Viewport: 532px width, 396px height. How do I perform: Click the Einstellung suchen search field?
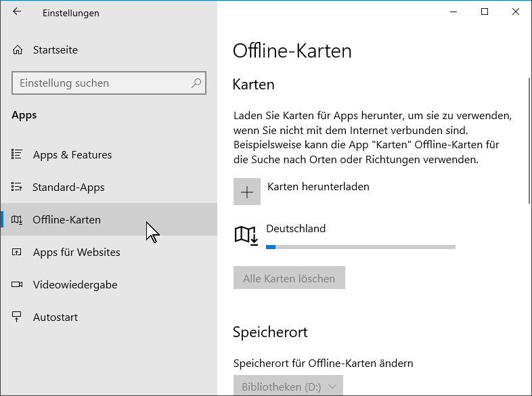click(x=109, y=83)
